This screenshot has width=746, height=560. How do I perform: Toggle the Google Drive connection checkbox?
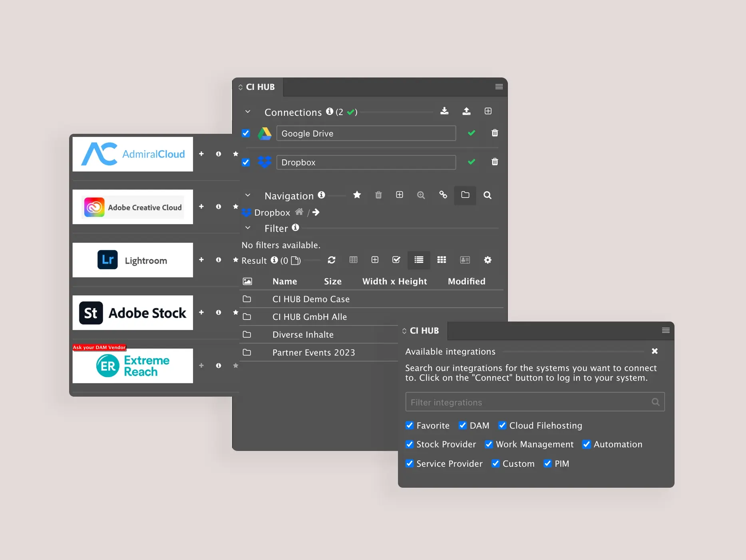tap(246, 133)
